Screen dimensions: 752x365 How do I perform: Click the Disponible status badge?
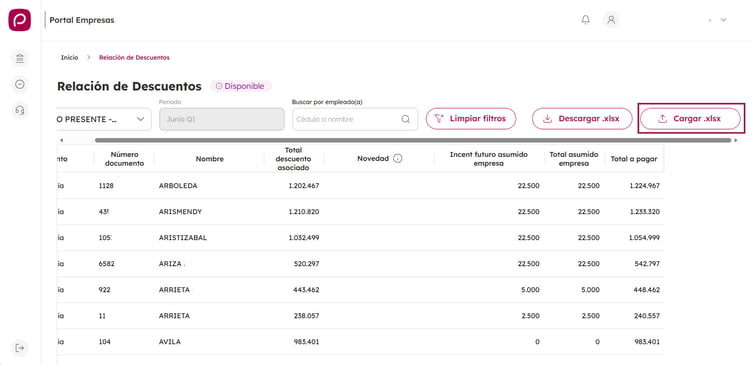(240, 86)
